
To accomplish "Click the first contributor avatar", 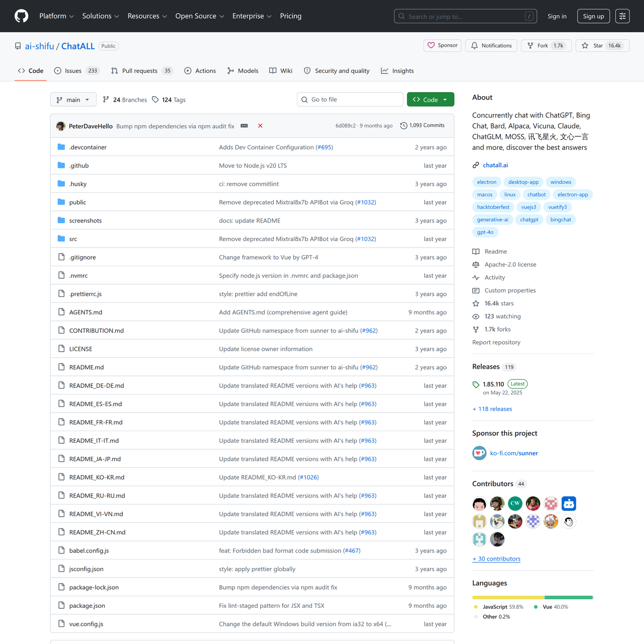I will (479, 504).
